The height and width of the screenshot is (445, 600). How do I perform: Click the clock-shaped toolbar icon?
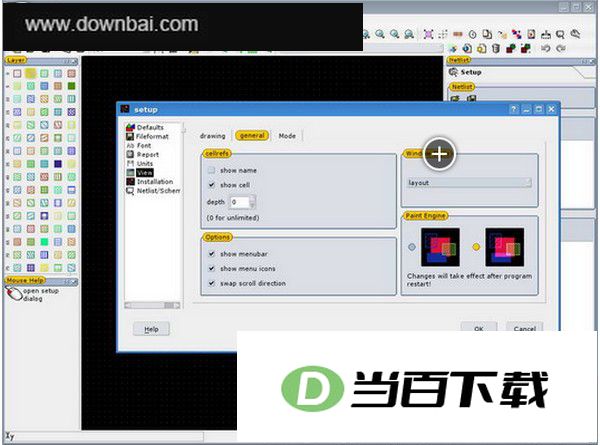[473, 34]
